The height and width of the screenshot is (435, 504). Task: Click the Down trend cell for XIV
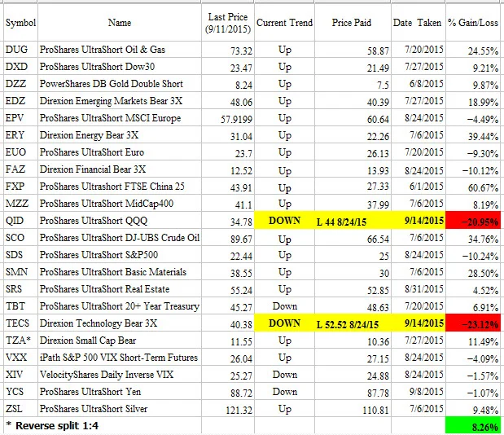pyautogui.click(x=285, y=375)
